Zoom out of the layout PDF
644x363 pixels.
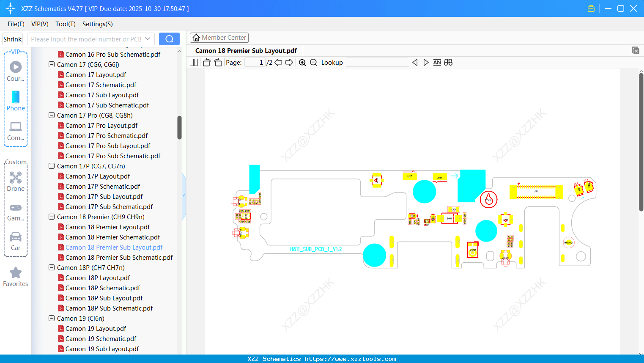[313, 63]
